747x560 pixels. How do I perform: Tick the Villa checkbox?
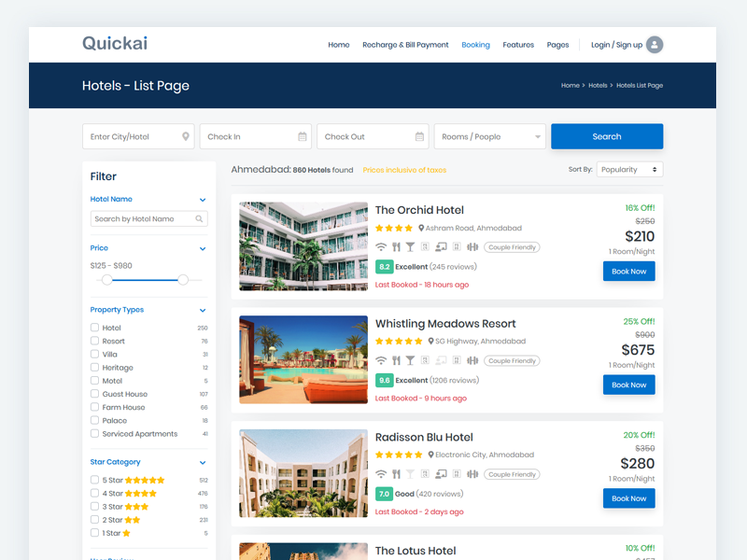[x=94, y=355]
